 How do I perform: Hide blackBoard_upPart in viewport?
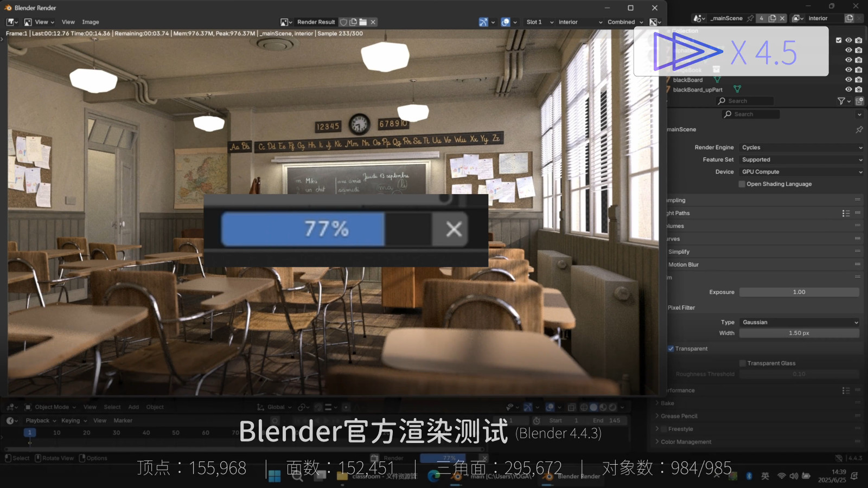point(848,89)
